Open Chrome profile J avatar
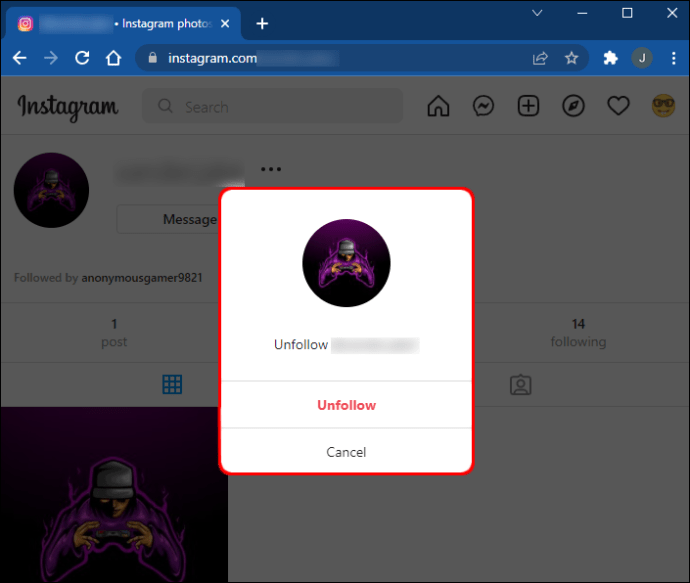The width and height of the screenshot is (690, 583). [642, 58]
